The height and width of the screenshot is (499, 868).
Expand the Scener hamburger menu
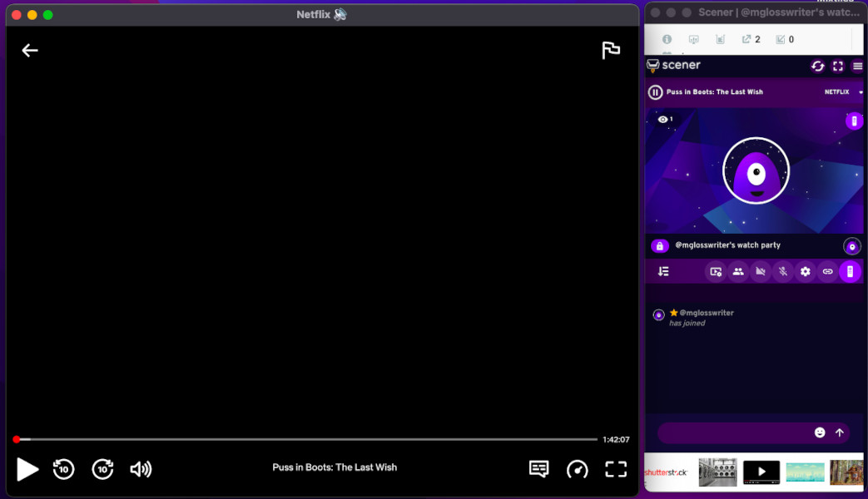[x=857, y=66]
